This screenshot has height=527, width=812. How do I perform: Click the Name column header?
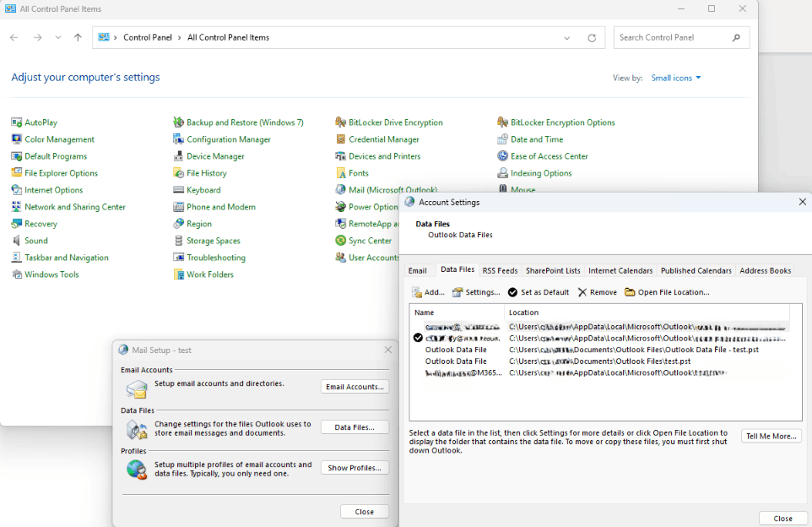point(457,312)
